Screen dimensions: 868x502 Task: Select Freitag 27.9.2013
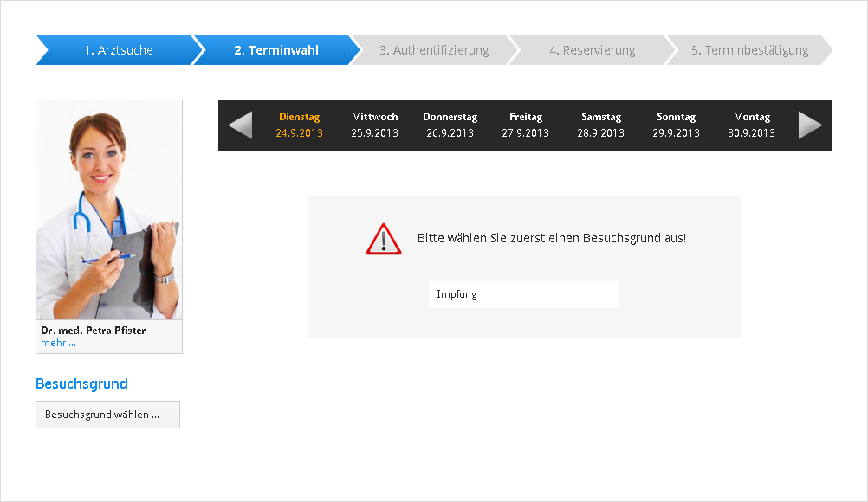[525, 125]
